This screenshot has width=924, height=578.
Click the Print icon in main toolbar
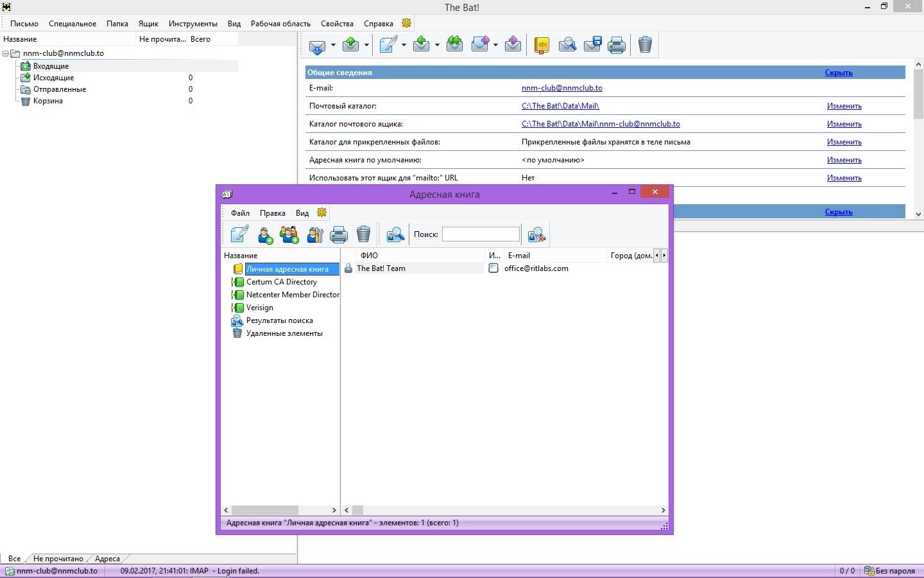(617, 44)
